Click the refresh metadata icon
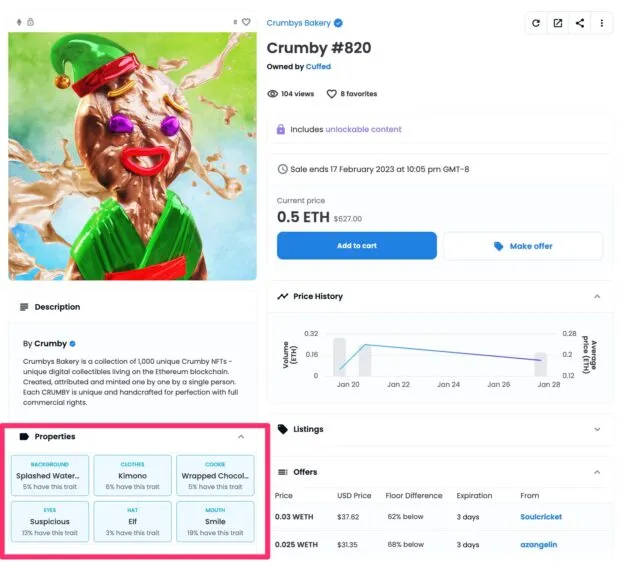This screenshot has height=567, width=620. point(536,23)
